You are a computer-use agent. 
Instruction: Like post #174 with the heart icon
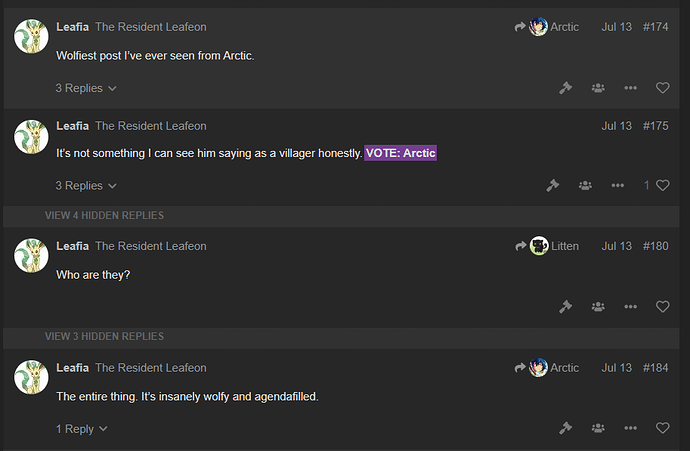tap(662, 88)
